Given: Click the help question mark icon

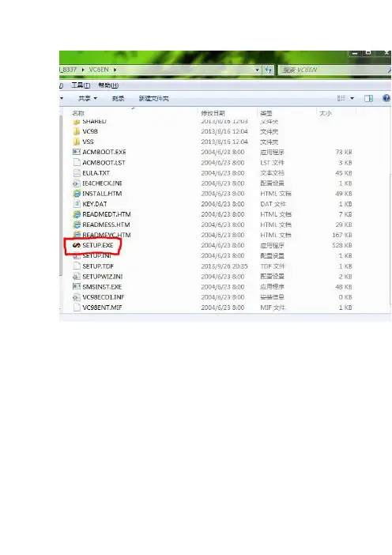Looking at the screenshot, I should click(386, 98).
